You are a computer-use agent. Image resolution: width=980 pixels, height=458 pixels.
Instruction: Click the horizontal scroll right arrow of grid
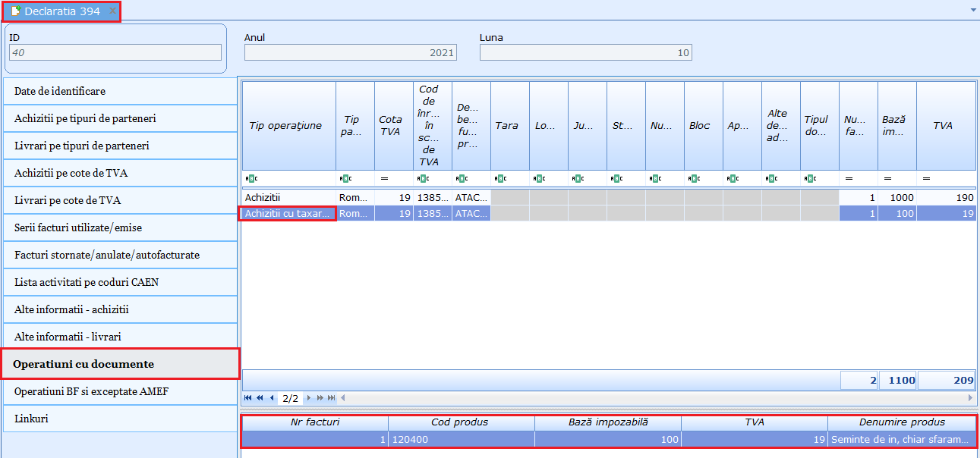point(970,397)
